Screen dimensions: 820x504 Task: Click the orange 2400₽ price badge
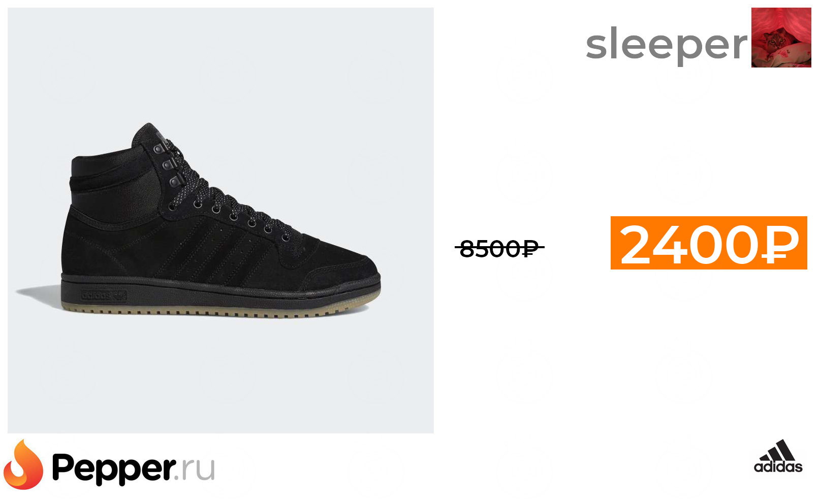(709, 243)
